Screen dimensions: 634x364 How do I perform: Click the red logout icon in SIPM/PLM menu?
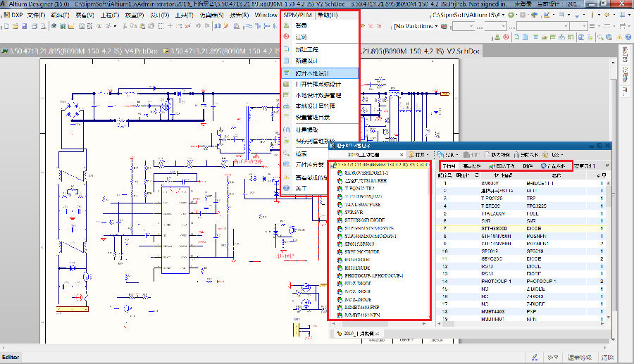[286, 36]
